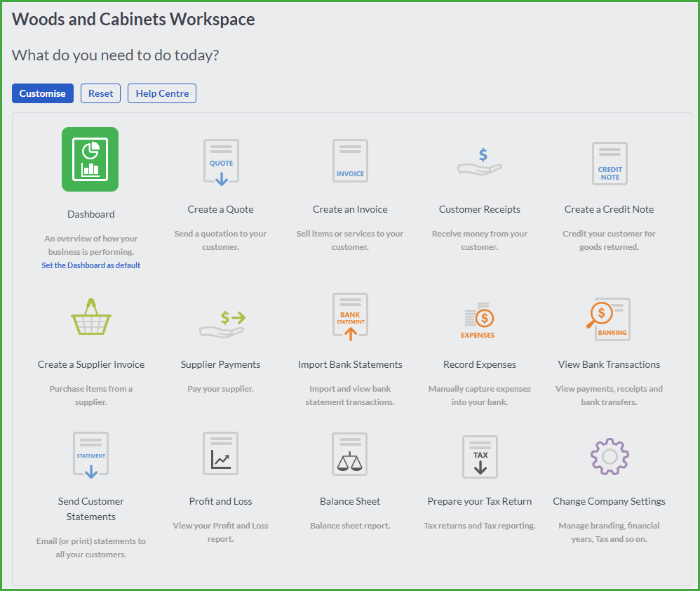Screen dimensions: 700x591
Task: Click the Customise button
Action: click(42, 93)
